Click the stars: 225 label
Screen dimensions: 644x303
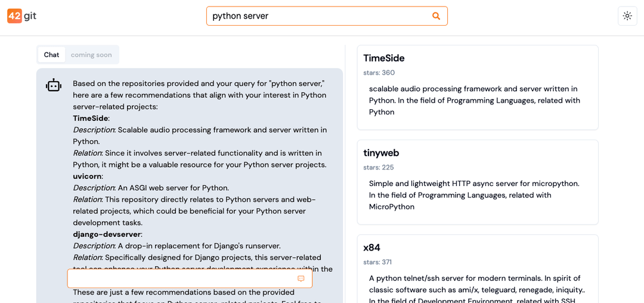click(x=379, y=168)
